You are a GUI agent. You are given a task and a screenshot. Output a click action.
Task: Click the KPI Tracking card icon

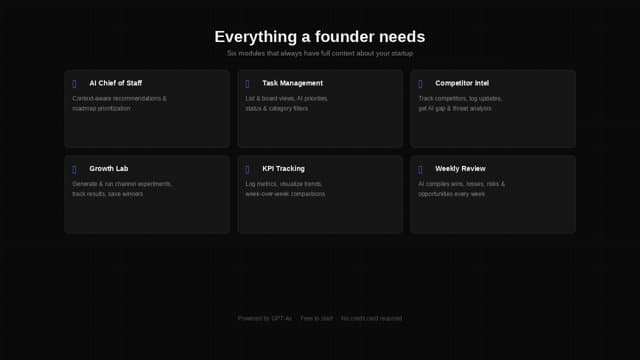[x=247, y=169]
